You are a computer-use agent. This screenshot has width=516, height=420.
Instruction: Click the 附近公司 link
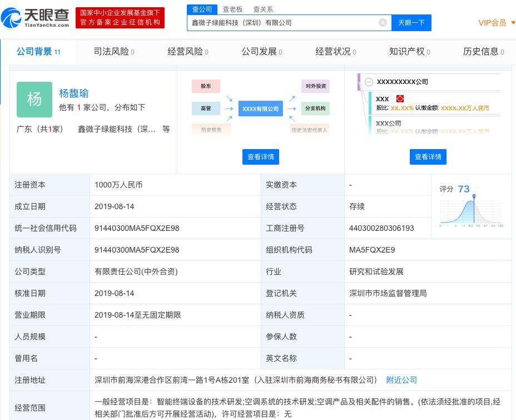(x=401, y=380)
